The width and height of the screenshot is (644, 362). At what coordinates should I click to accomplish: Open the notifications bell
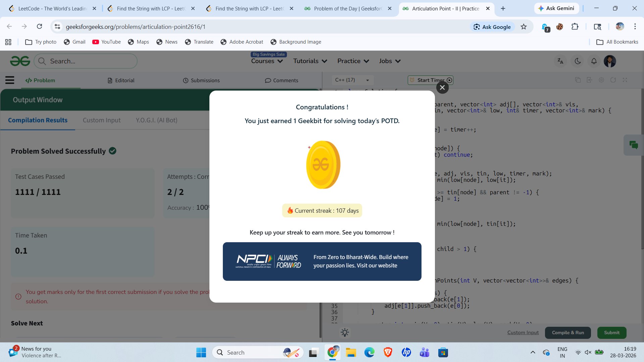594,61
